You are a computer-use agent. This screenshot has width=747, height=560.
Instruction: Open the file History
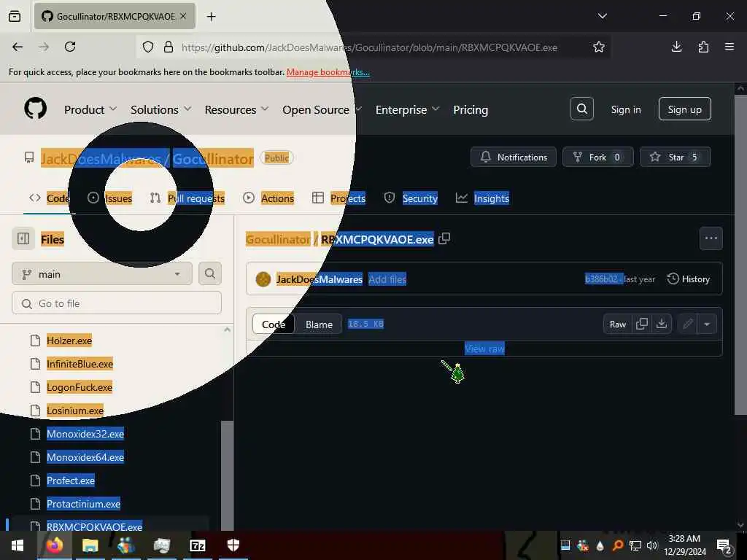coord(689,279)
